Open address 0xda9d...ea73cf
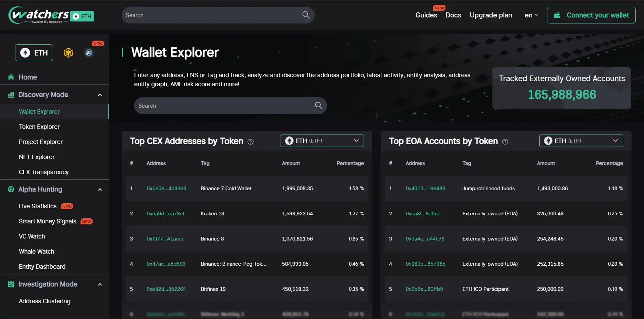This screenshot has height=319, width=644. [x=165, y=214]
